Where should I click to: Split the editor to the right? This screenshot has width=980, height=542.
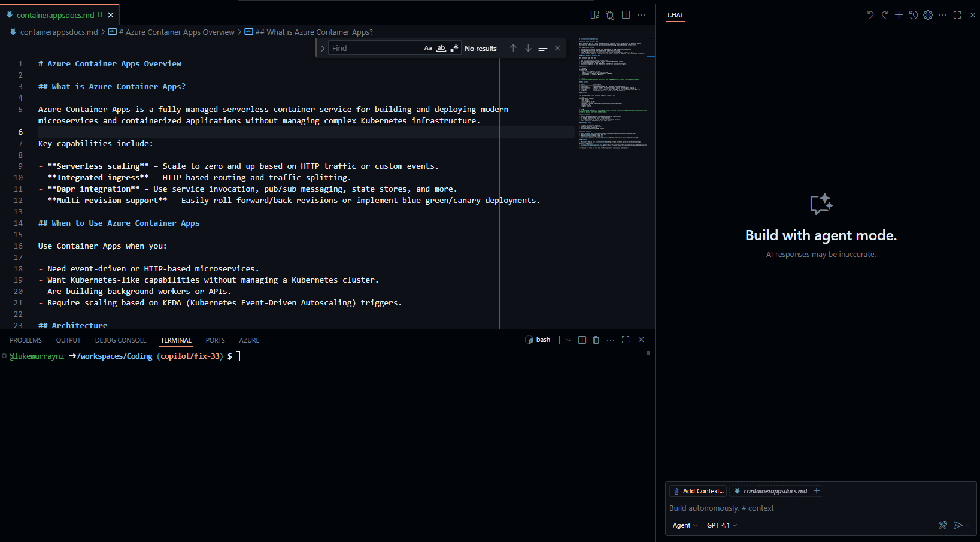(x=626, y=15)
